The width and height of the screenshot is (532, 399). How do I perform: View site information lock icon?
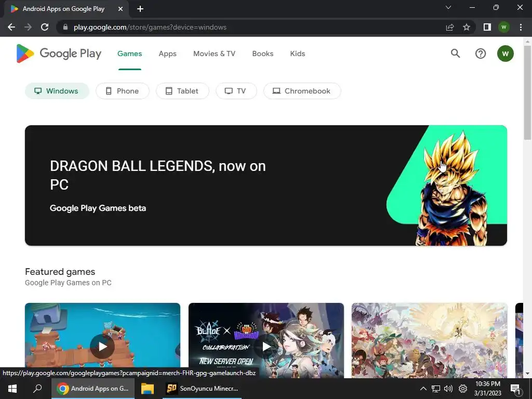click(x=65, y=27)
